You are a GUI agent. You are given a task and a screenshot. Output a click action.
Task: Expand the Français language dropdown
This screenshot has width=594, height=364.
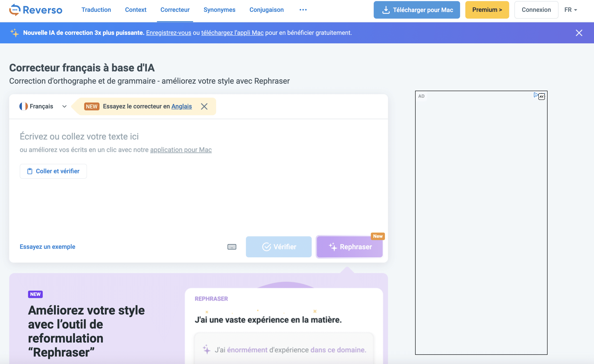coord(64,106)
